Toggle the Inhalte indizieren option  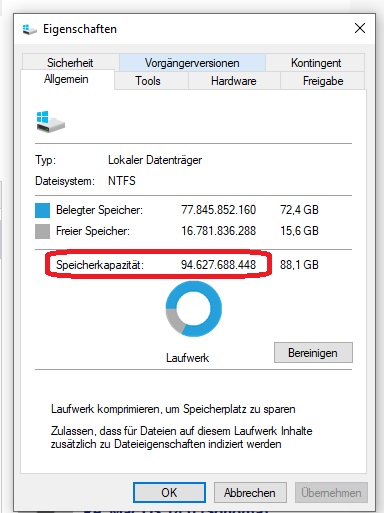coord(181,437)
